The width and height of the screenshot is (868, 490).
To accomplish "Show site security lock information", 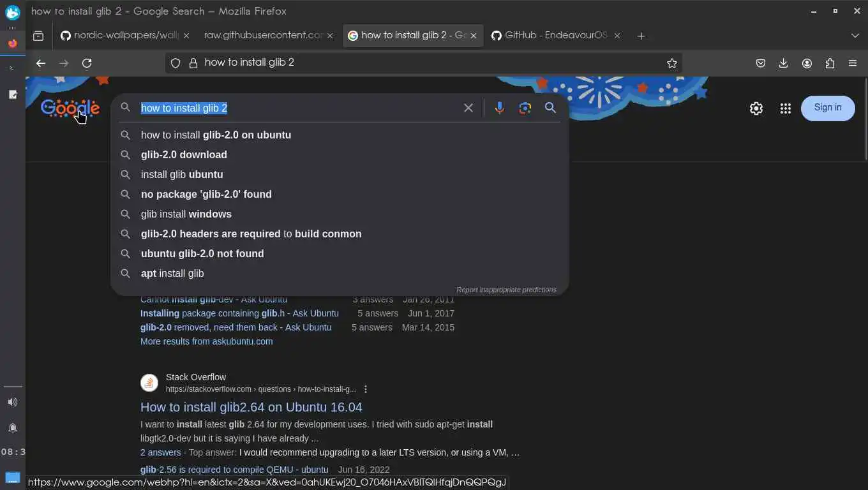I will pos(193,63).
